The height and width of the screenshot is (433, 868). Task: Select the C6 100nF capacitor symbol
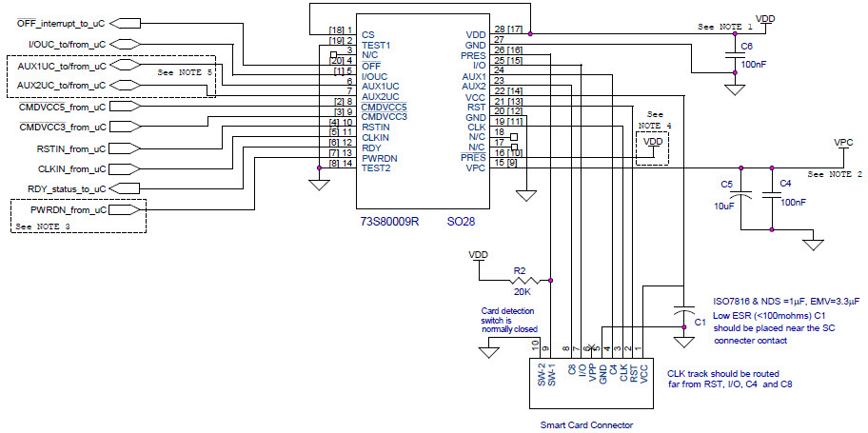pos(734,58)
